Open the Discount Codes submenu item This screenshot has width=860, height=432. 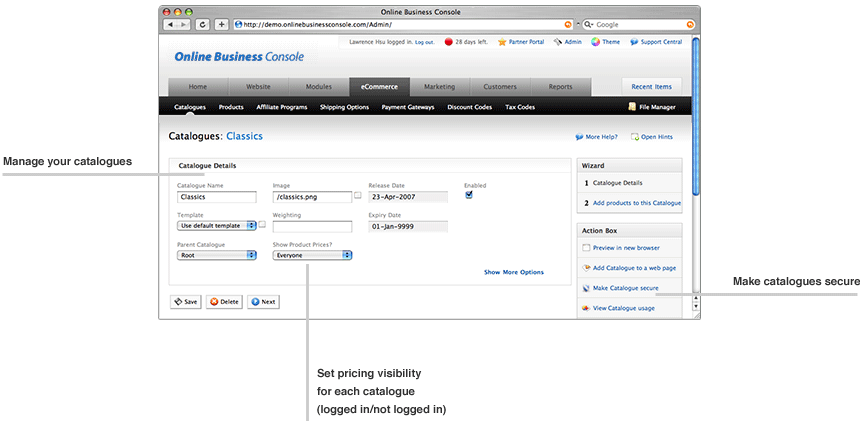[x=467, y=107]
